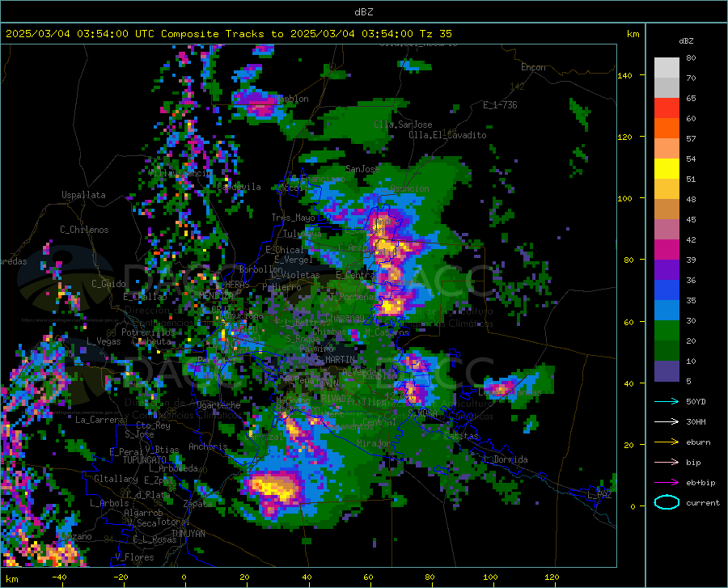Image resolution: width=728 pixels, height=588 pixels.
Task: Click the Potrerillos map label
Action: 148,332
